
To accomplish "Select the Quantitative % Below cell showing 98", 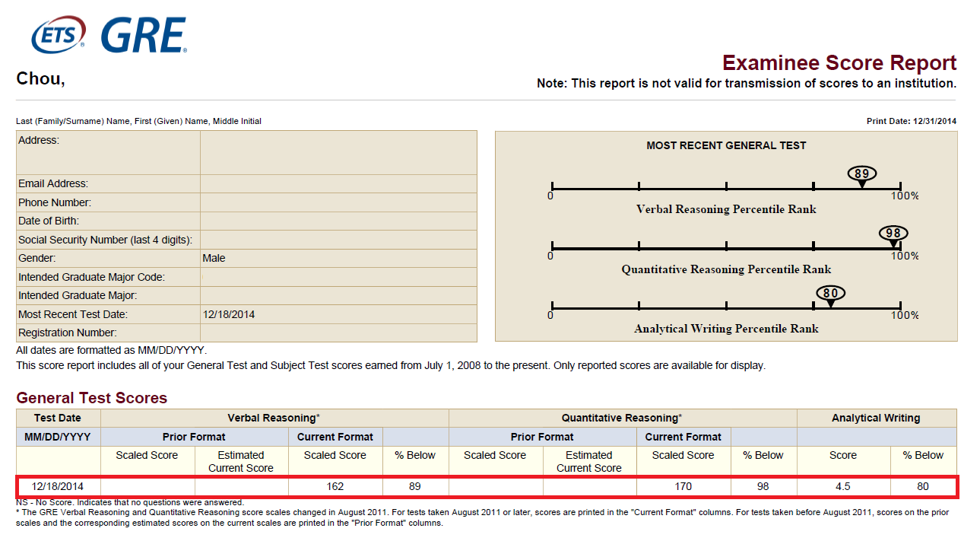I will coord(763,486).
